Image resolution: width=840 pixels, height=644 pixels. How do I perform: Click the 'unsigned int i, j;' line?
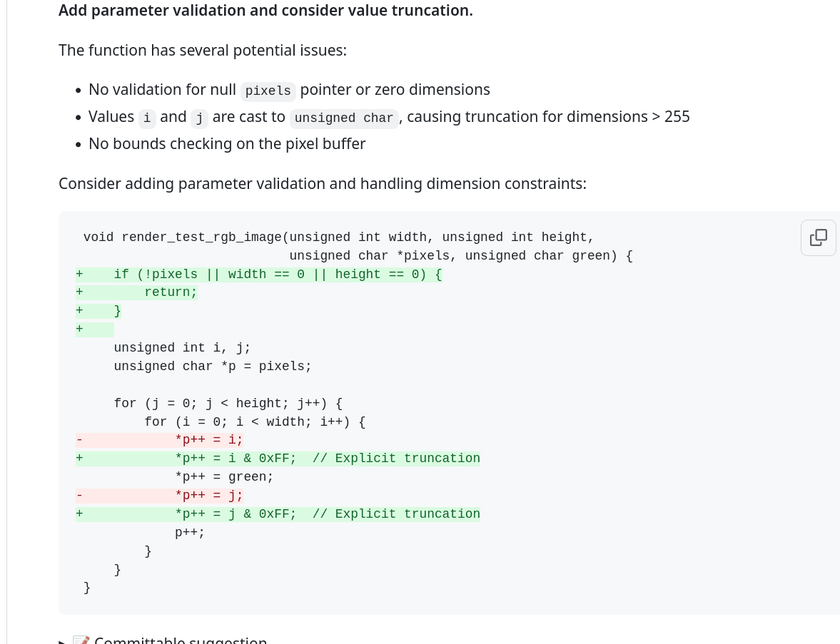click(182, 348)
